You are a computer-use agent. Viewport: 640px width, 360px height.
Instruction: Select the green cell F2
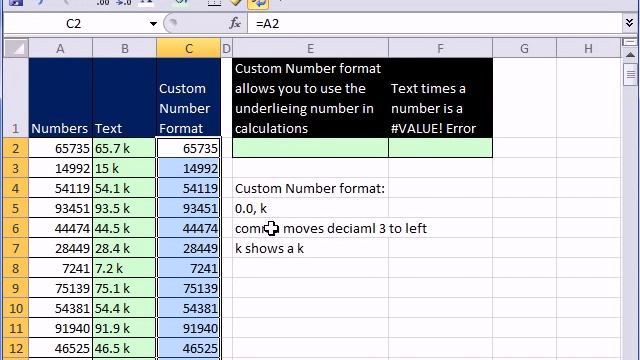click(x=440, y=148)
